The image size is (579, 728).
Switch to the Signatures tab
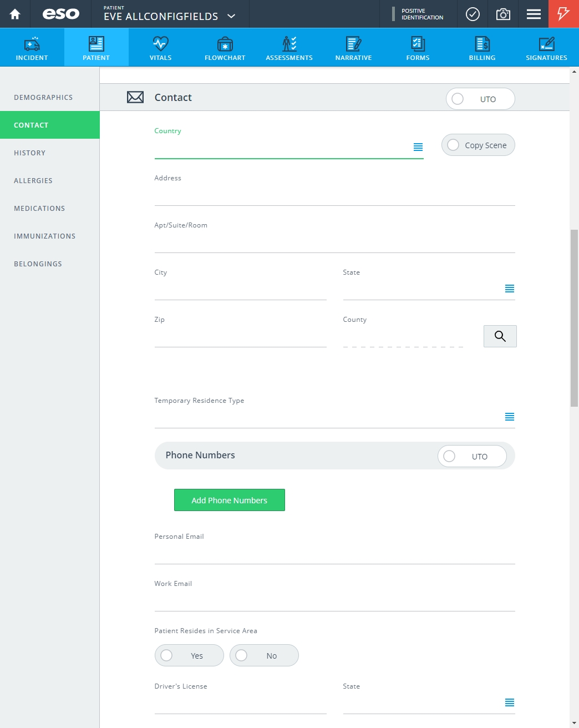coord(547,48)
